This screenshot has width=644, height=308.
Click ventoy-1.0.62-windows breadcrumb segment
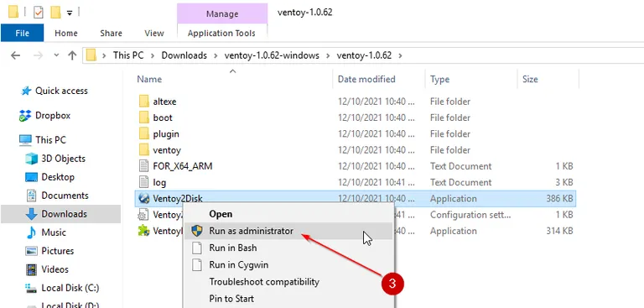(272, 55)
